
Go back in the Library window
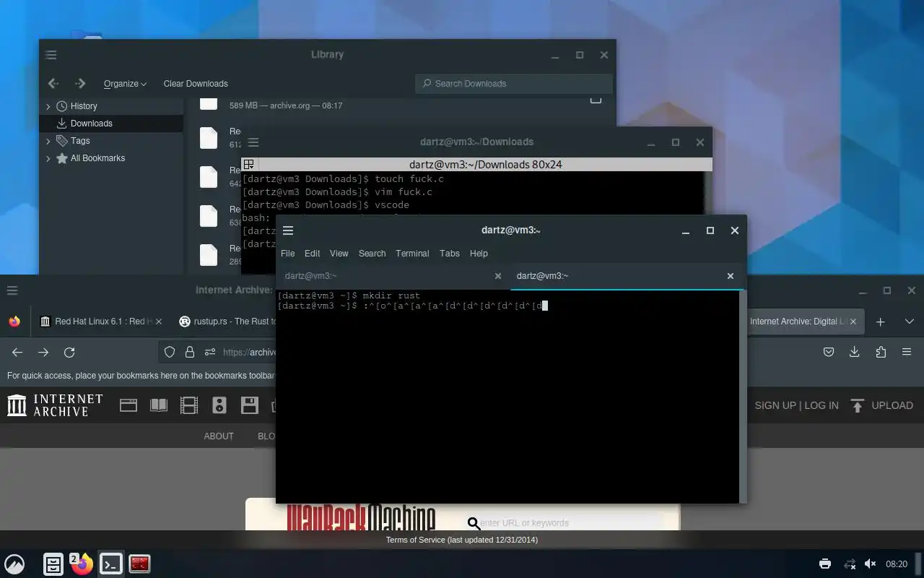[x=53, y=83]
